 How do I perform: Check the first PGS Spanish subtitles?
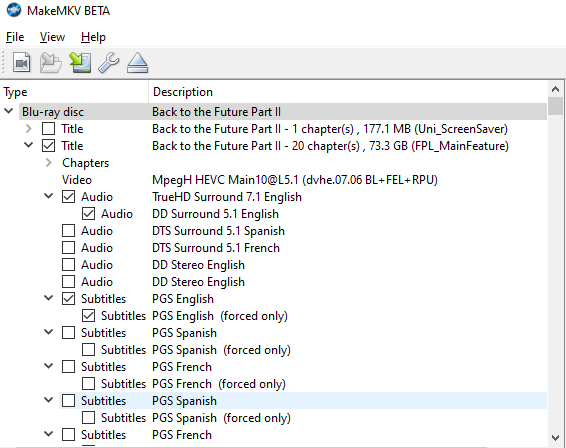coord(68,332)
